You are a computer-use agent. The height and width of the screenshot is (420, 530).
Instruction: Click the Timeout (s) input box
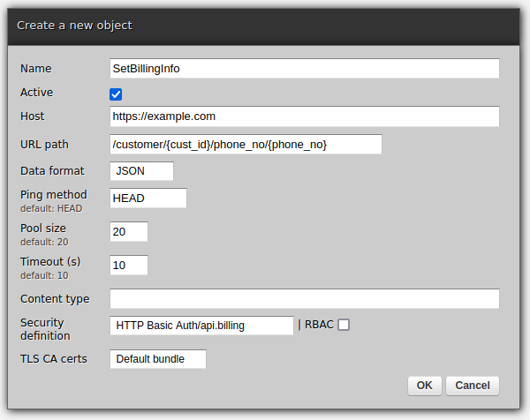[129, 265]
